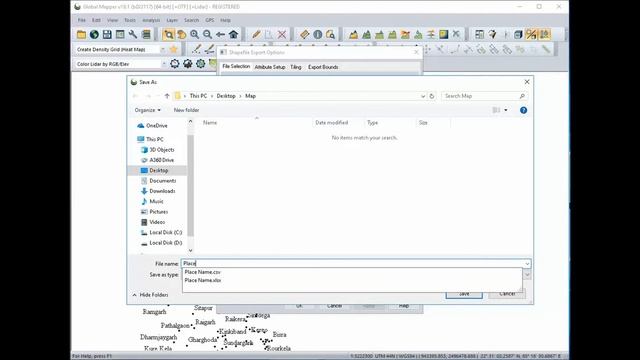Click Cancel in the Save As dialog
The height and width of the screenshot is (360, 640).
point(507,294)
